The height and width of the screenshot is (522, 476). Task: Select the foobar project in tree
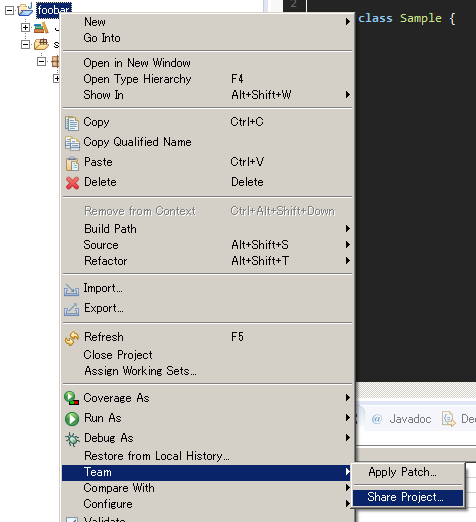(53, 10)
